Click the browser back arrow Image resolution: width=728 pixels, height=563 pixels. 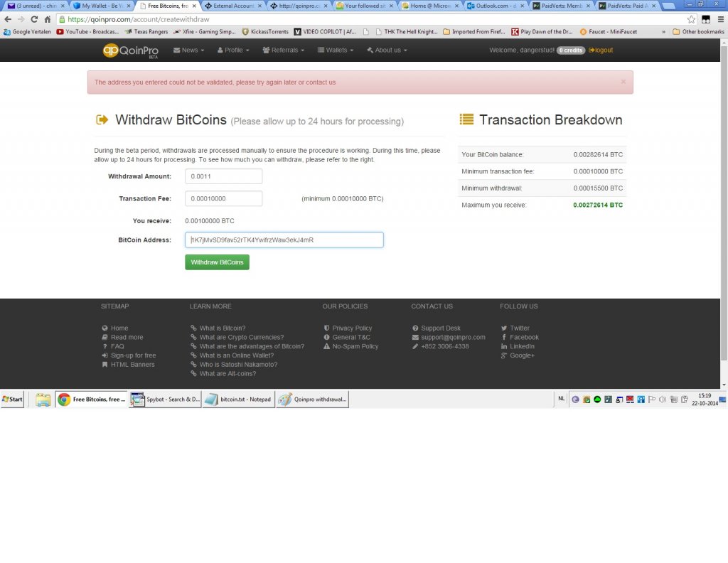coord(8,19)
